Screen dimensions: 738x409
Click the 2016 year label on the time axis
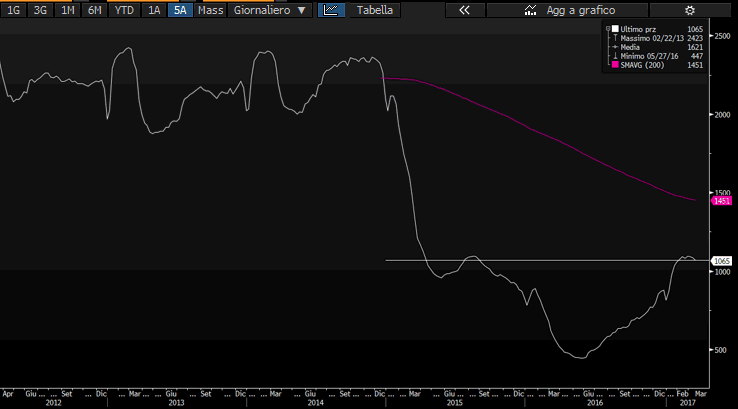(x=595, y=403)
